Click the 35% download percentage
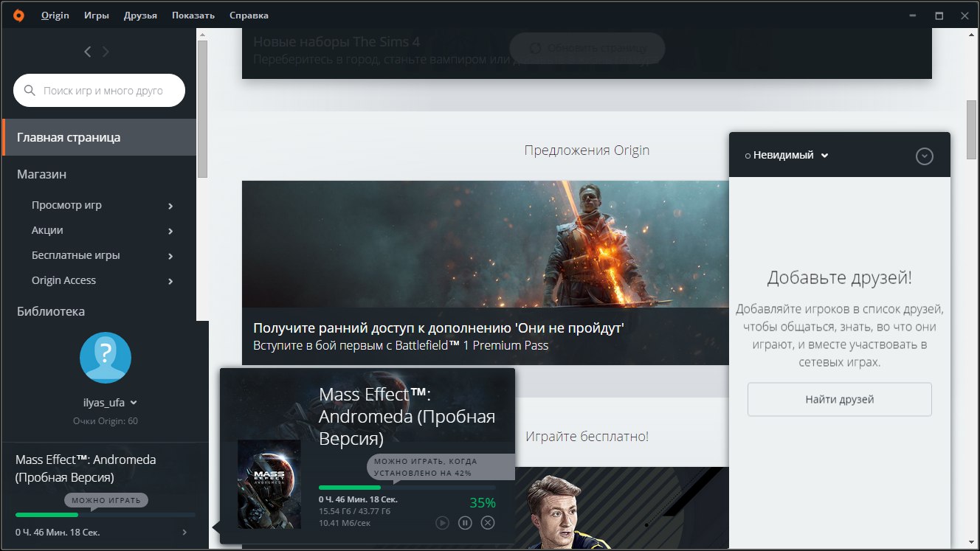The width and height of the screenshot is (980, 551). (x=483, y=504)
